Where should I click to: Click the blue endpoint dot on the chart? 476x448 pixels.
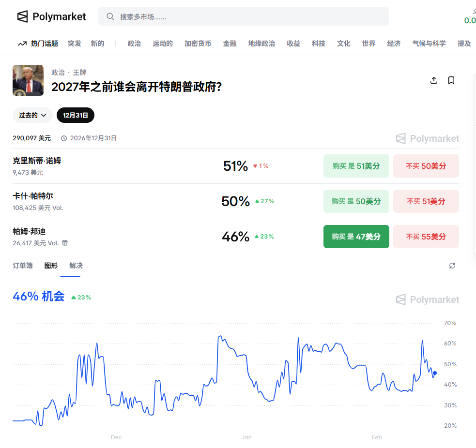click(435, 373)
